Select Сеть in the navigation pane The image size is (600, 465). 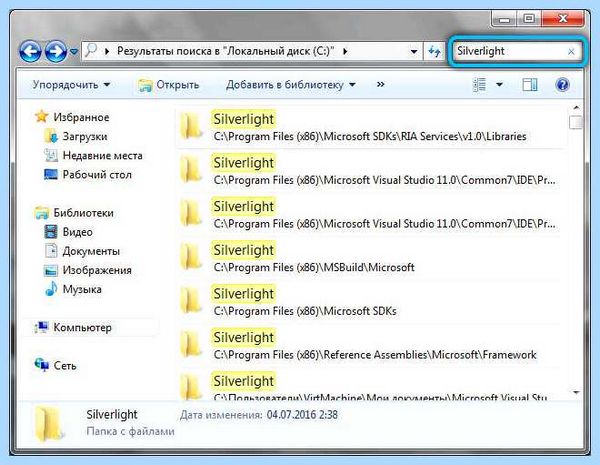(x=65, y=366)
